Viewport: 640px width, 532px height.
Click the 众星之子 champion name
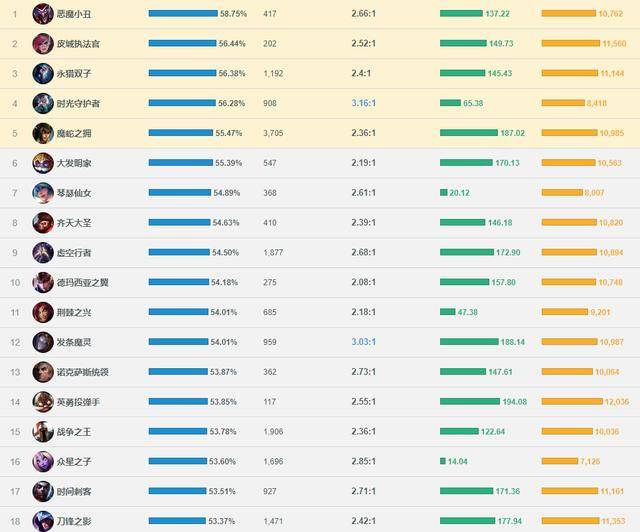(x=74, y=461)
